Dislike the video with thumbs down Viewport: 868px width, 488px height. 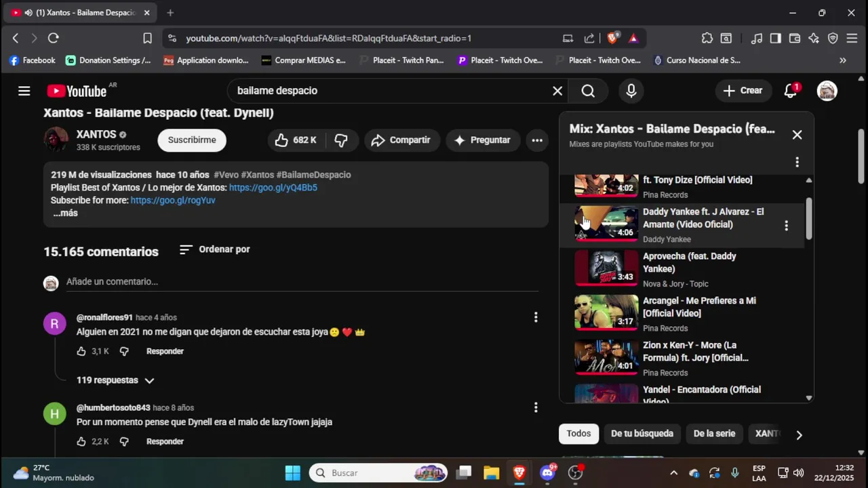(x=341, y=140)
